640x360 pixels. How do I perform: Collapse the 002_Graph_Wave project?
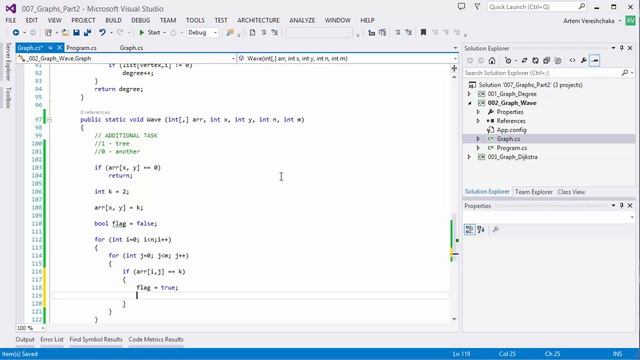(469, 103)
